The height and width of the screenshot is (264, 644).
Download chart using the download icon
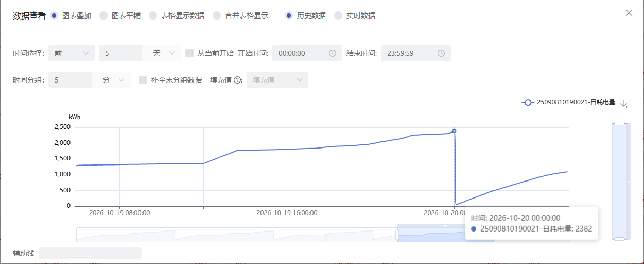[x=623, y=104]
